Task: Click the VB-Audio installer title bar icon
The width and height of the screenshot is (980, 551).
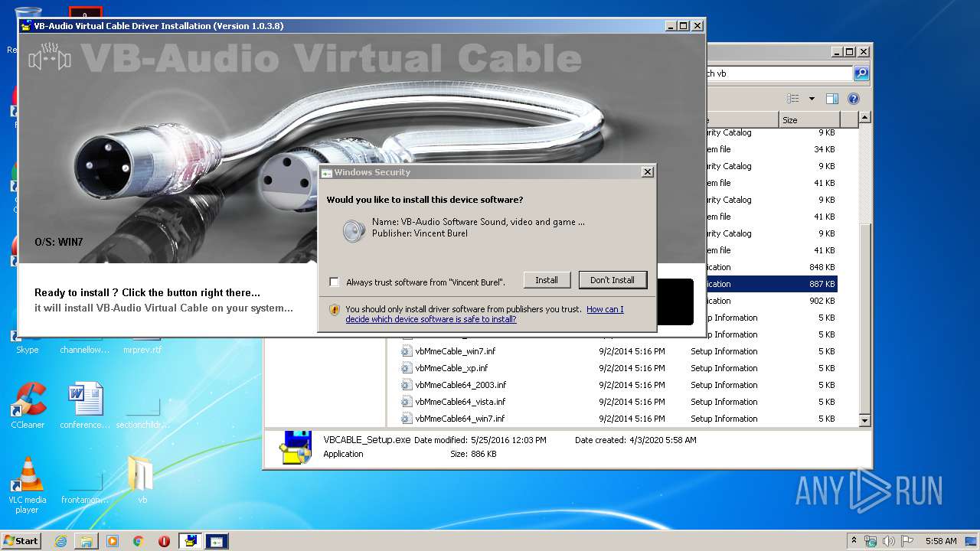Action: [26, 25]
